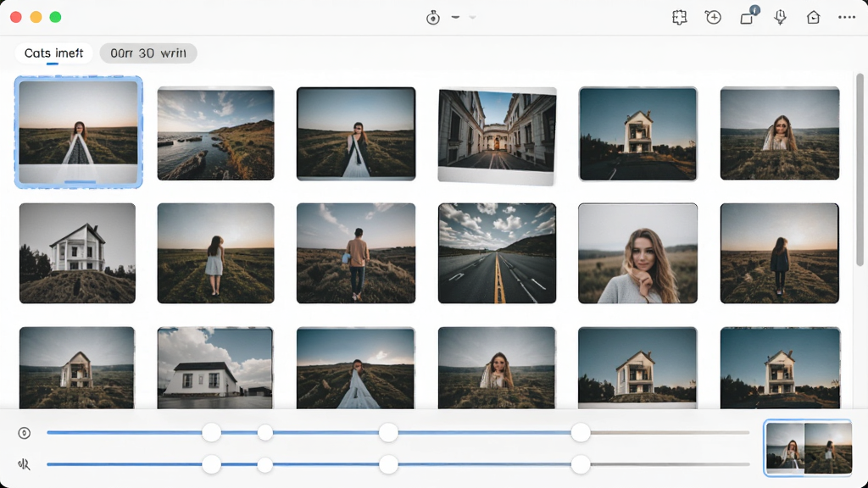
Task: Go home using the house icon
Action: [x=813, y=18]
